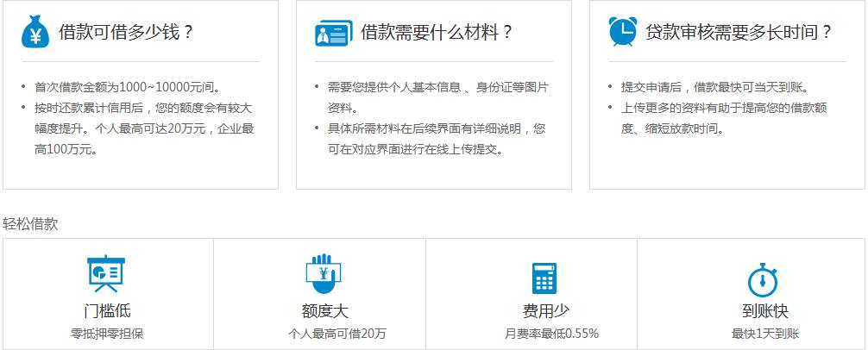
Task: Click the 到账快 title
Action: [765, 310]
